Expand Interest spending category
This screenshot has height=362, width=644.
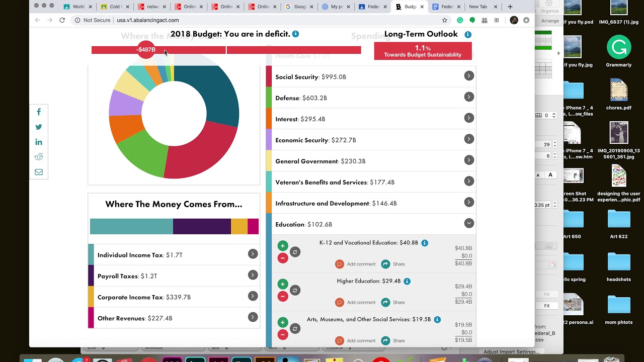click(x=469, y=118)
